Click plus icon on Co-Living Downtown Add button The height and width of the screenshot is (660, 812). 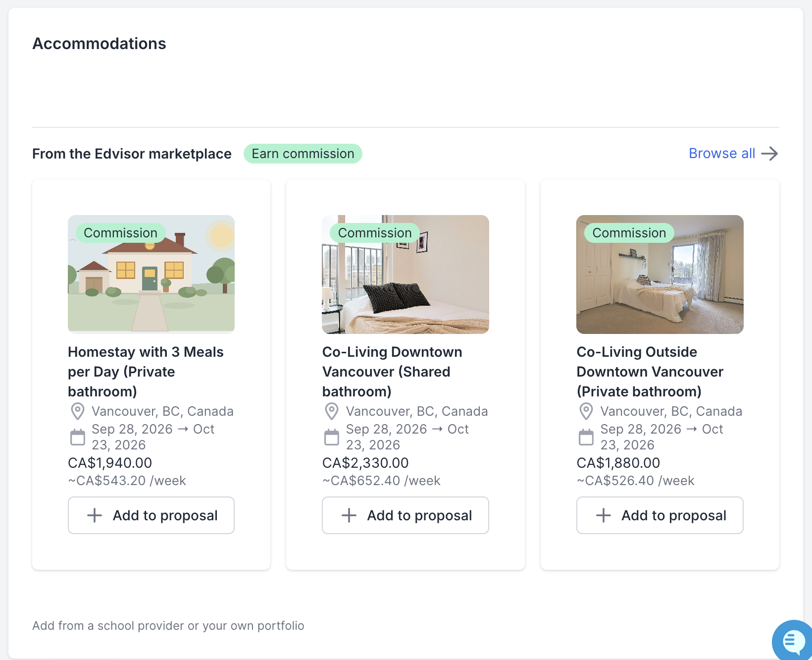point(349,515)
